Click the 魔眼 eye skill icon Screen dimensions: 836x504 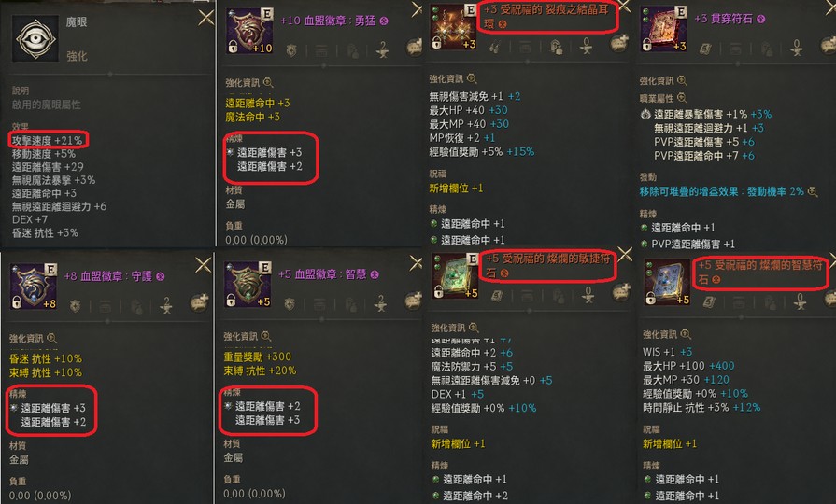pyautogui.click(x=35, y=38)
